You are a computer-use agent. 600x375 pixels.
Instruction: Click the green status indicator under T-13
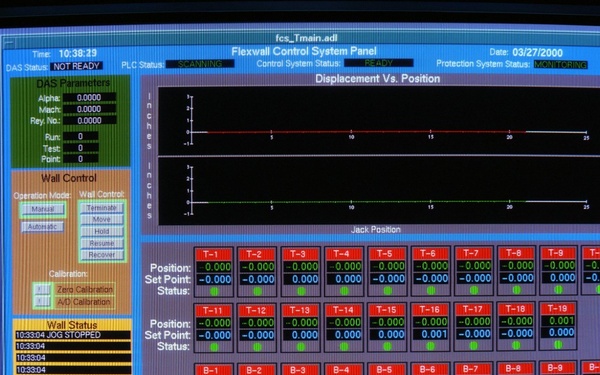pyautogui.click(x=301, y=347)
